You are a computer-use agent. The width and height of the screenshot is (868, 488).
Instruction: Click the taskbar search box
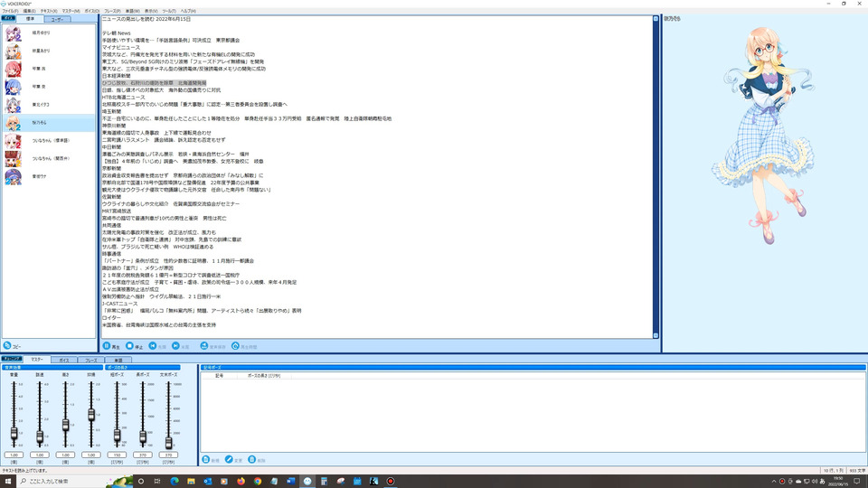[x=75, y=482]
